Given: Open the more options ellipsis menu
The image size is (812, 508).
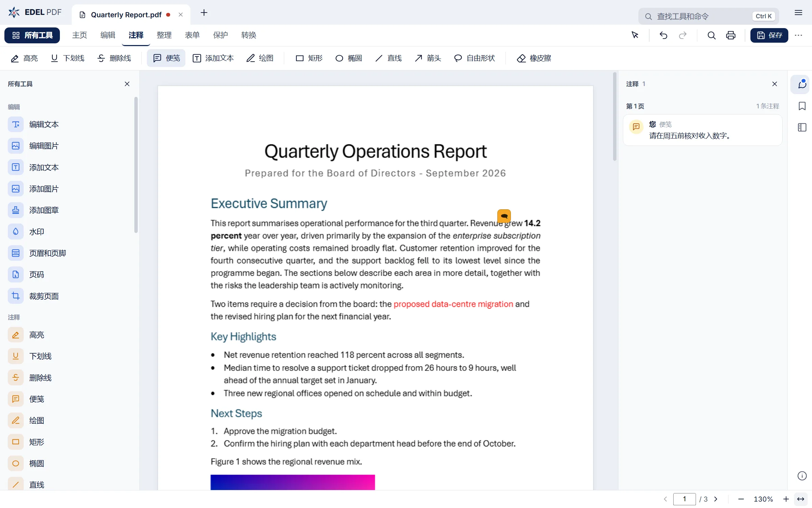Looking at the screenshot, I should pos(798,35).
